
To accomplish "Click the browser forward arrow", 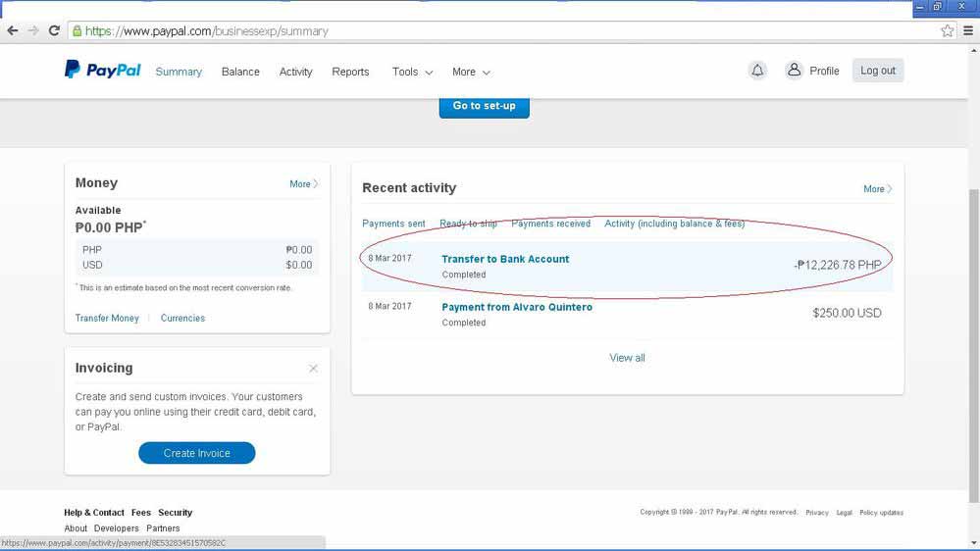I will [x=33, y=30].
